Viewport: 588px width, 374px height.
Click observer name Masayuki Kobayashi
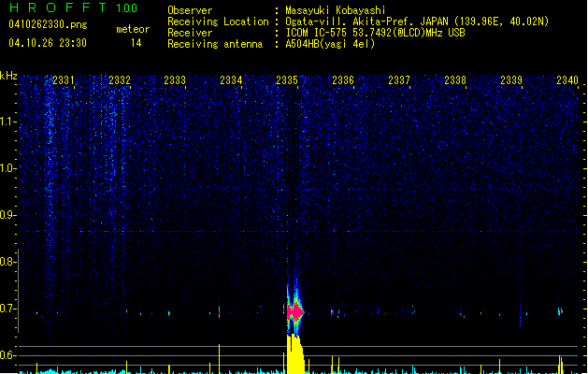336,10
